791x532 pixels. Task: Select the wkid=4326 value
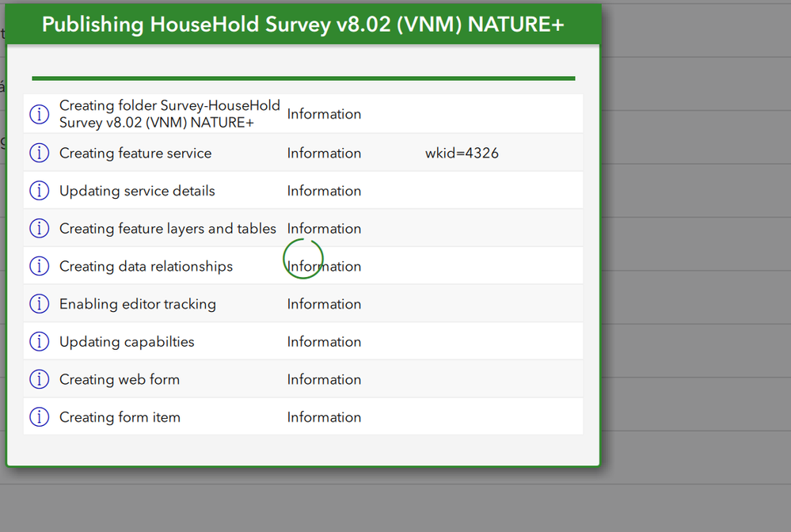pos(462,153)
